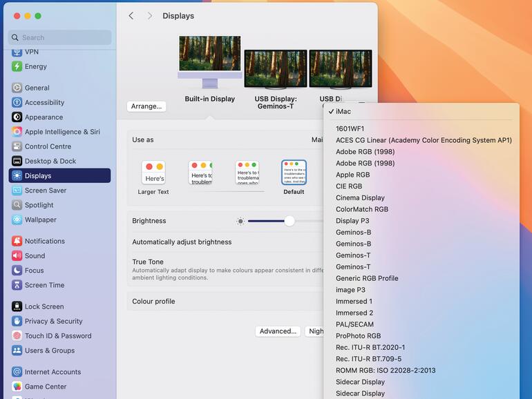Open the Advanced... settings button
The height and width of the screenshot is (399, 532).
[x=278, y=331]
